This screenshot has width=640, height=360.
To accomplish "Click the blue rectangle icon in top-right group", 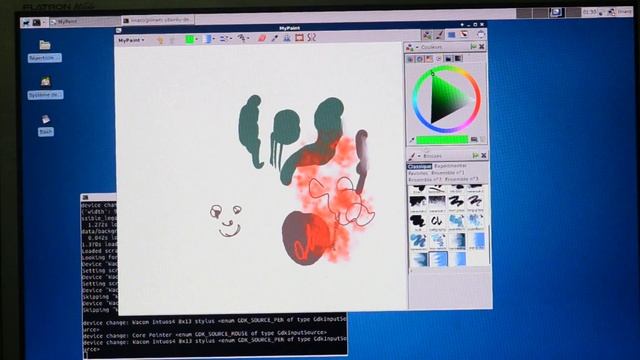I will (x=452, y=35).
